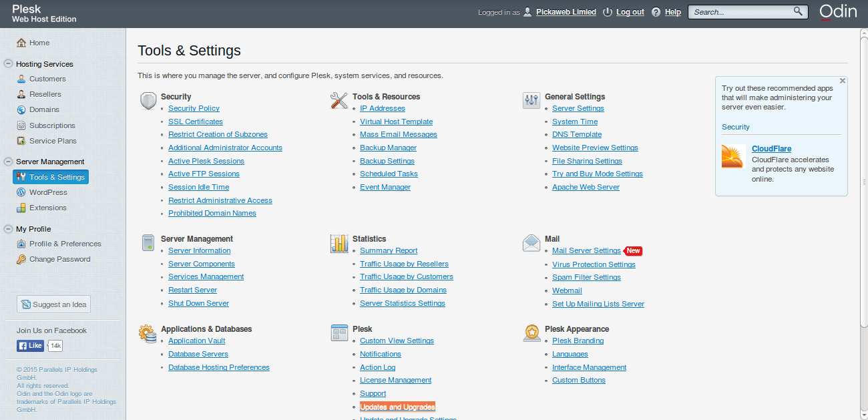Click the Statistics bar chart icon
868x420 pixels.
[340, 243]
